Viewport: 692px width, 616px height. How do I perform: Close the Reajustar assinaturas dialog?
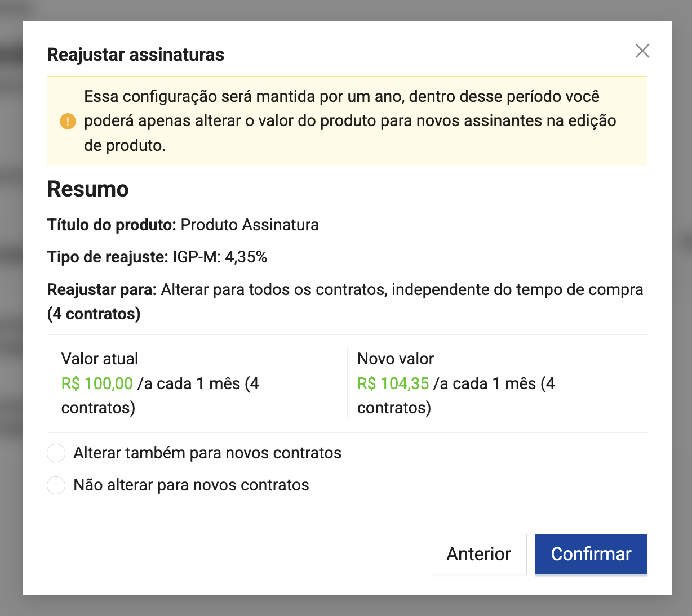(x=642, y=51)
